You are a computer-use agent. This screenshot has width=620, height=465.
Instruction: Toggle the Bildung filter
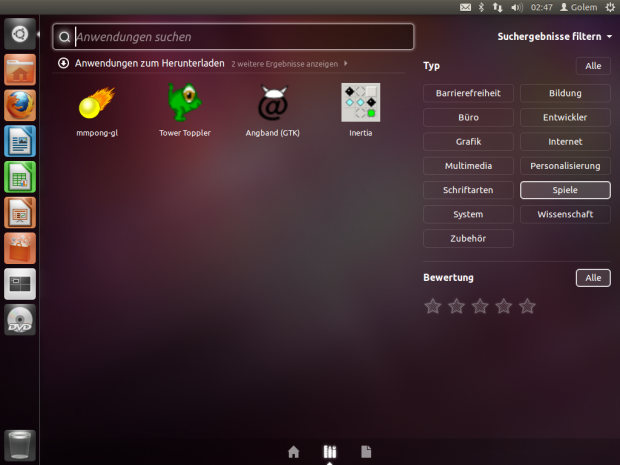click(565, 93)
